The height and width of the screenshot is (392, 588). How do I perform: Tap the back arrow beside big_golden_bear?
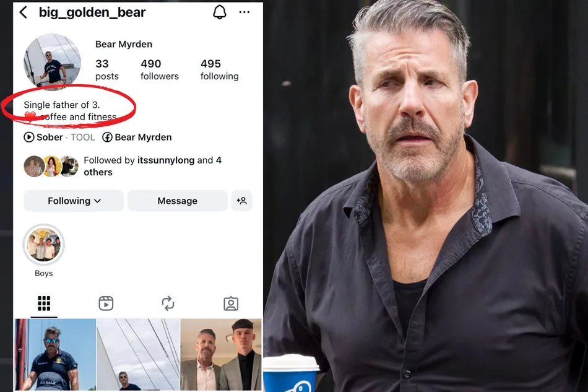[x=24, y=12]
